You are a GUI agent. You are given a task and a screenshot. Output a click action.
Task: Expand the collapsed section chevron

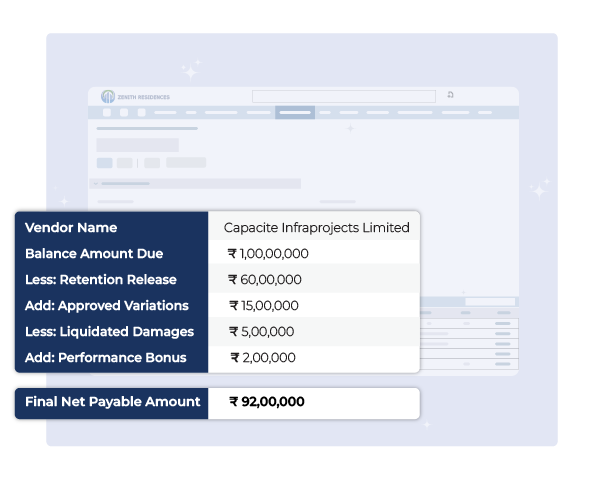coord(95,184)
